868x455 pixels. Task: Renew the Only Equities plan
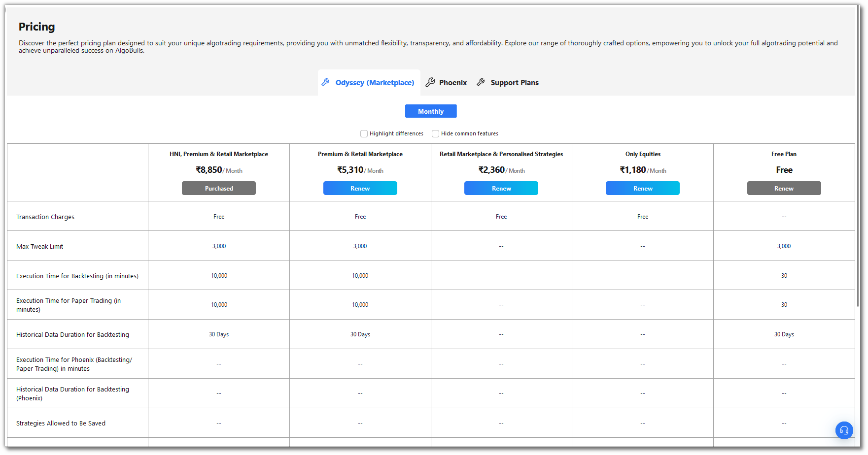pos(643,188)
